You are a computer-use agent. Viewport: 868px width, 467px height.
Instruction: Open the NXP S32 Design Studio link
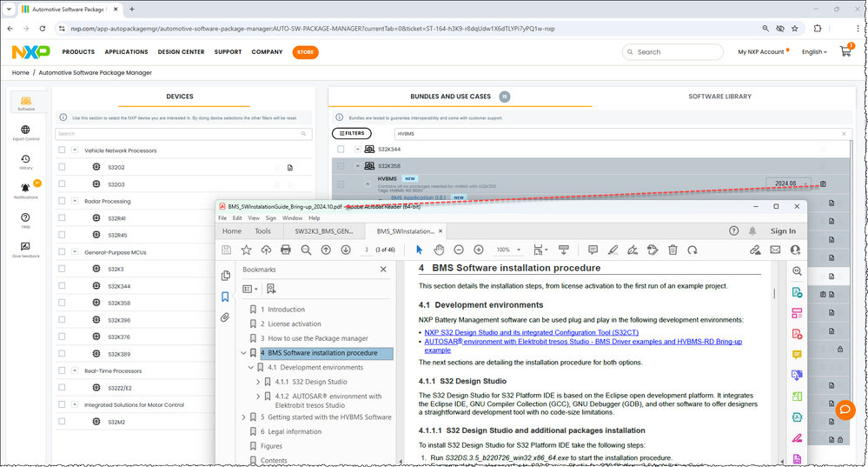532,332
